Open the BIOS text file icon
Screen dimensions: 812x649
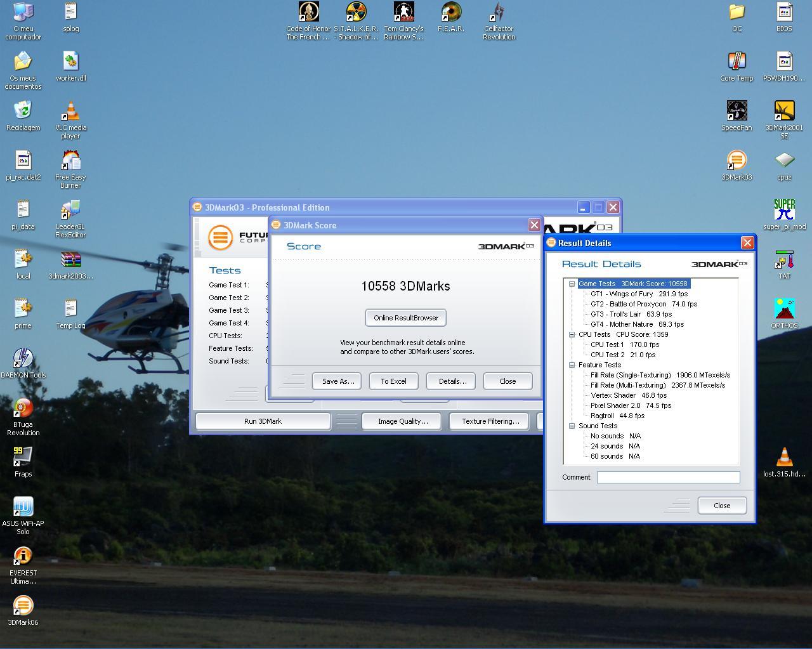784,11
